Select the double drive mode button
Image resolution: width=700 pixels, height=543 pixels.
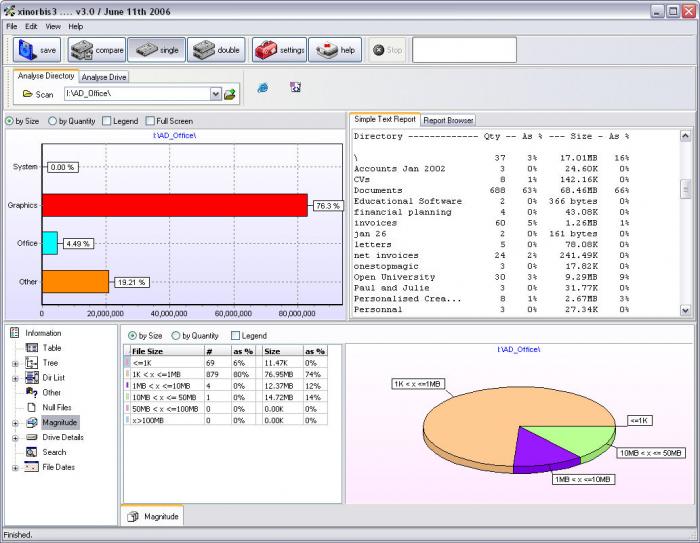(x=216, y=50)
